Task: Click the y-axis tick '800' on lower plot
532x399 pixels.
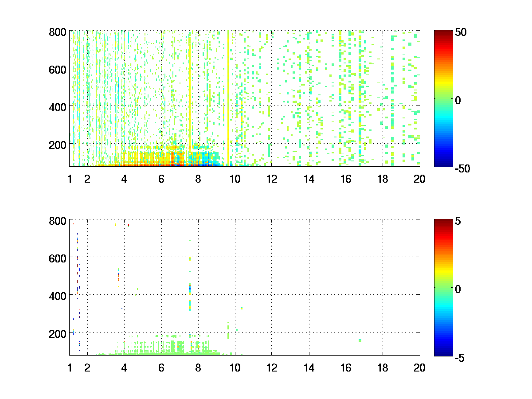Action: tap(58, 220)
